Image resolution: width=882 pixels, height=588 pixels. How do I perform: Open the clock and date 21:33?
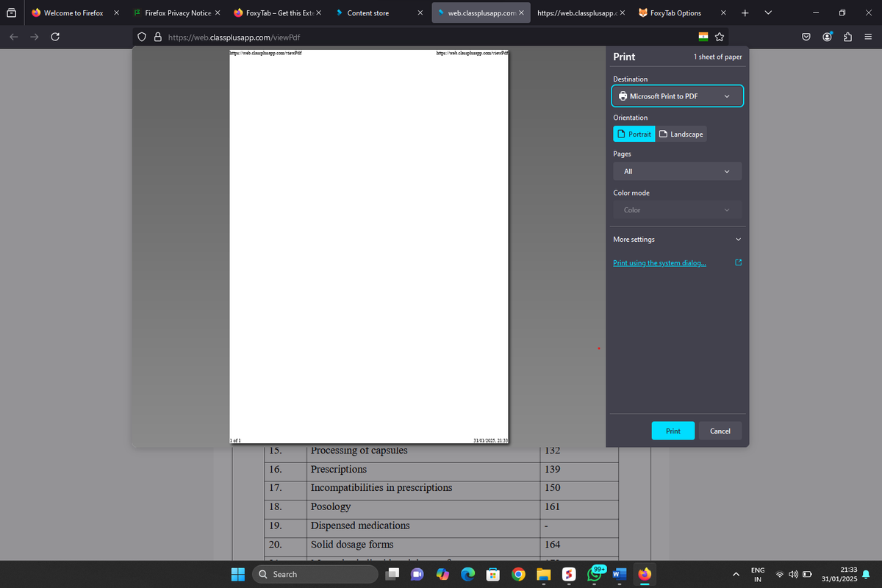click(840, 574)
